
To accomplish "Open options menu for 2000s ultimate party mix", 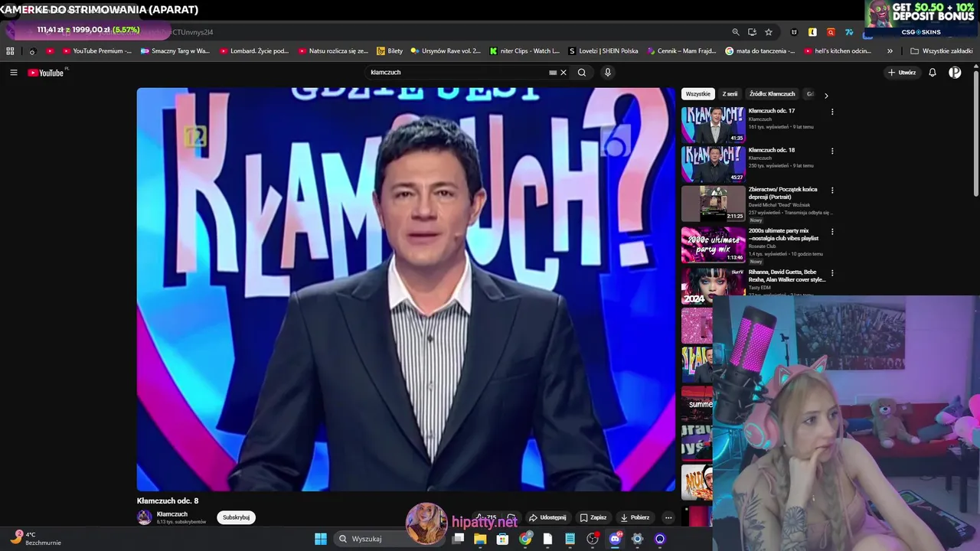I will (x=832, y=231).
